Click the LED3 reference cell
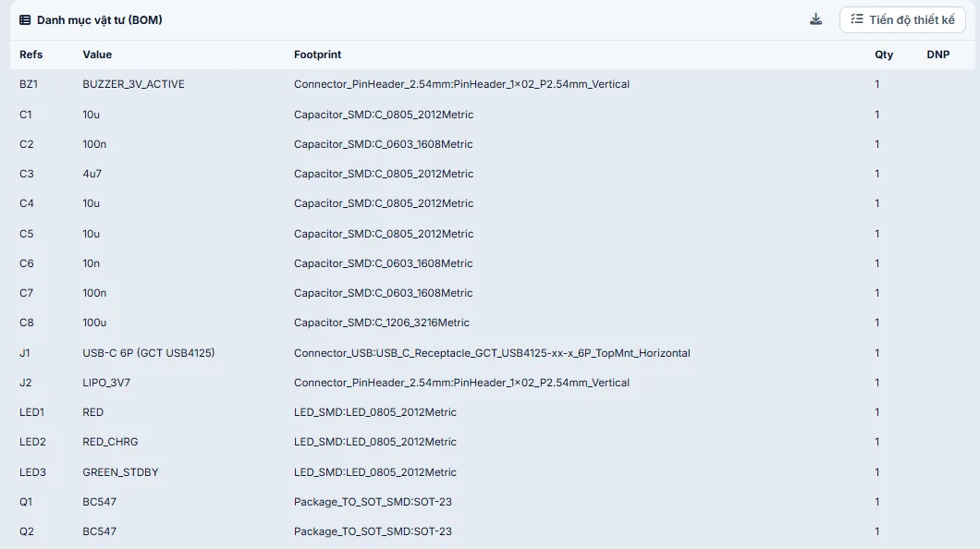 click(32, 472)
